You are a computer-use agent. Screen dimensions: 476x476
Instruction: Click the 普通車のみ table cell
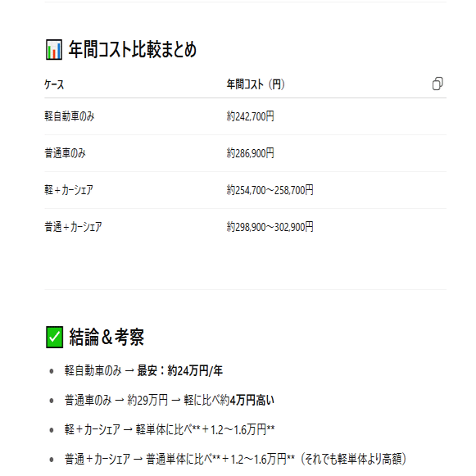tap(65, 153)
